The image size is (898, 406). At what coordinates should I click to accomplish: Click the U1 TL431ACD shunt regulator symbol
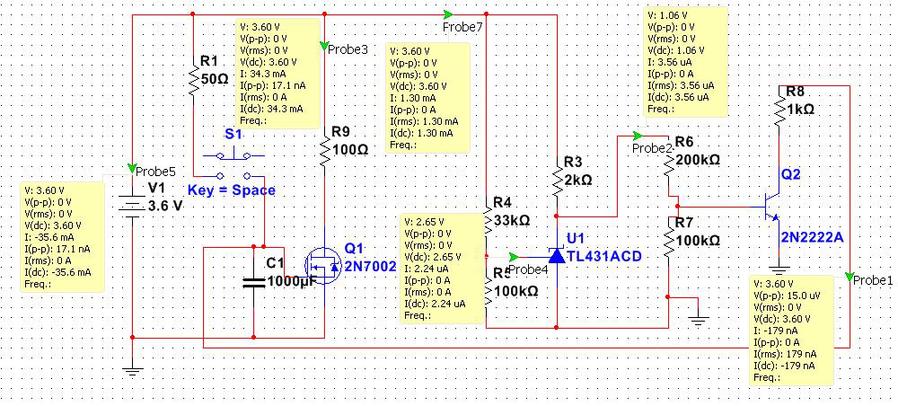coord(556,256)
